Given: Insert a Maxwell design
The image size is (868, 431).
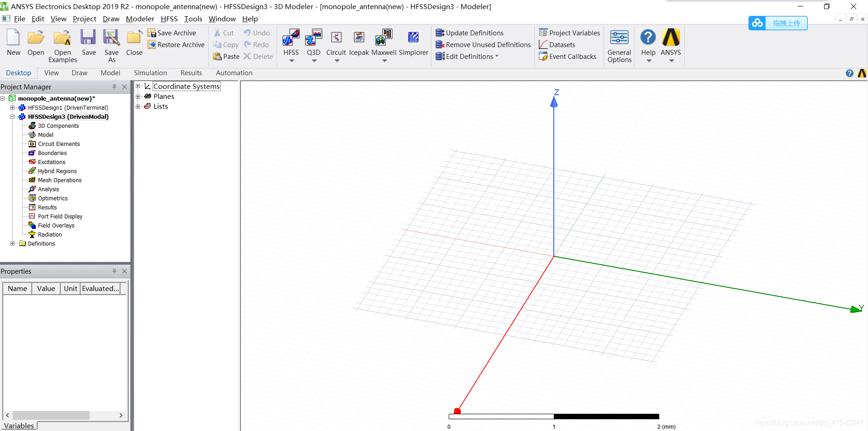Looking at the screenshot, I should (384, 38).
